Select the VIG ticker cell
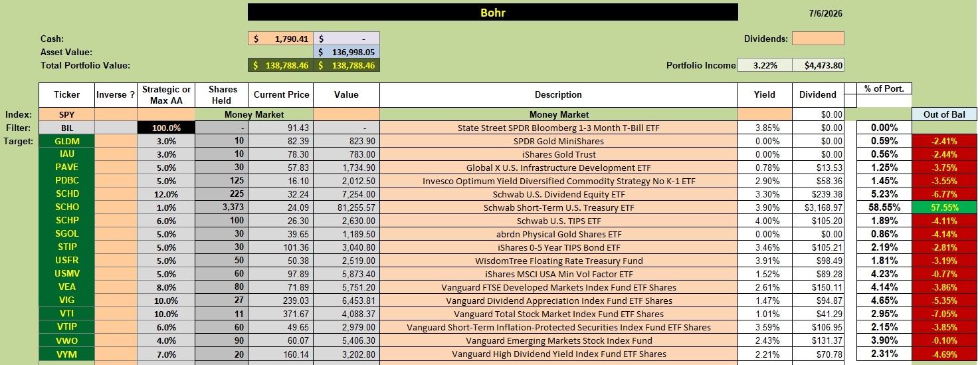The height and width of the screenshot is (365, 980). (66, 301)
